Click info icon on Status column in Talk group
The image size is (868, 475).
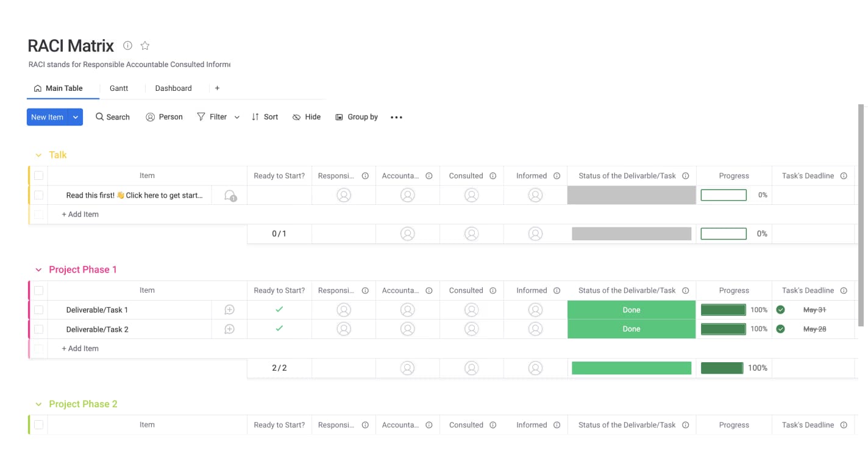click(x=685, y=176)
